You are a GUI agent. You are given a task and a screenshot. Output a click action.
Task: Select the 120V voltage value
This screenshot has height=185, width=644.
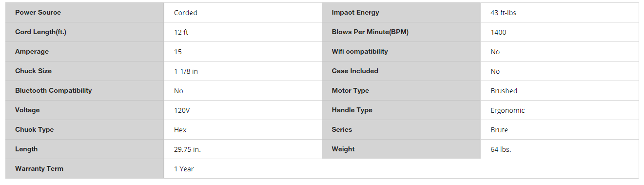pyautogui.click(x=181, y=110)
